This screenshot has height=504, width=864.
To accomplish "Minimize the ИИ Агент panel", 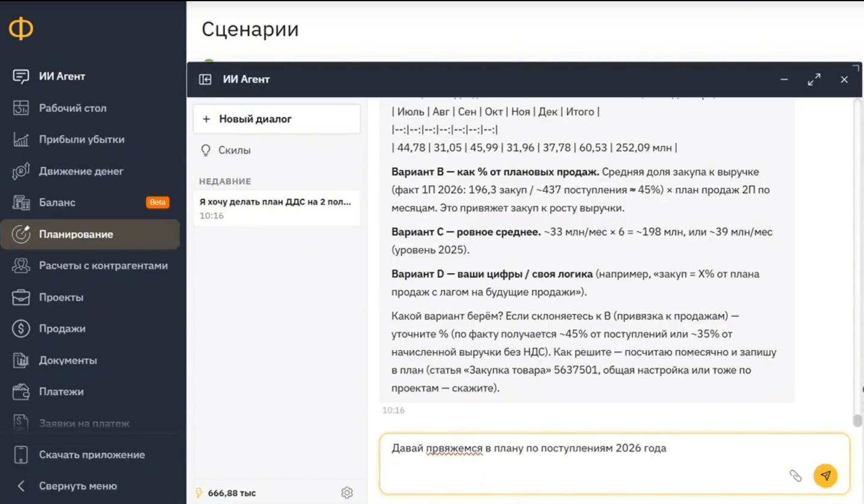I will coord(784,79).
